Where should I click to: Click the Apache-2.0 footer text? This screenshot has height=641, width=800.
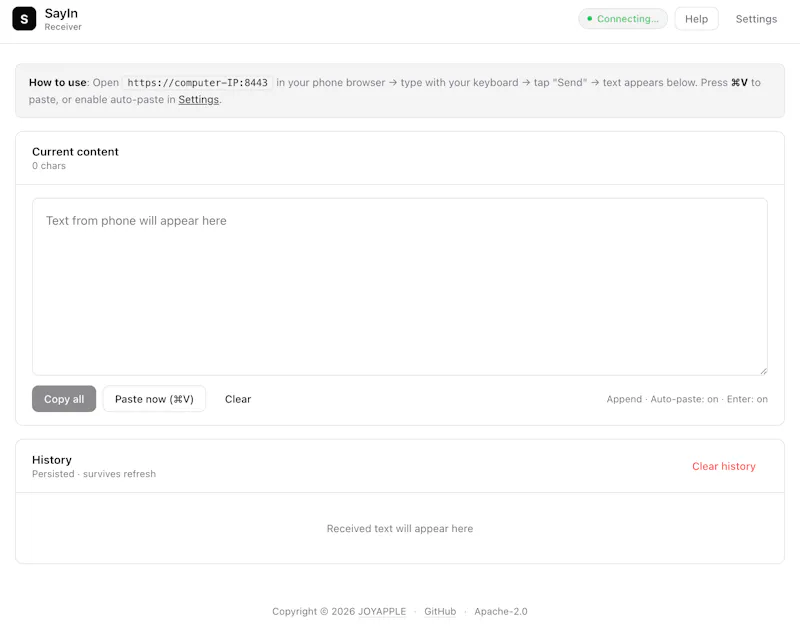click(501, 611)
